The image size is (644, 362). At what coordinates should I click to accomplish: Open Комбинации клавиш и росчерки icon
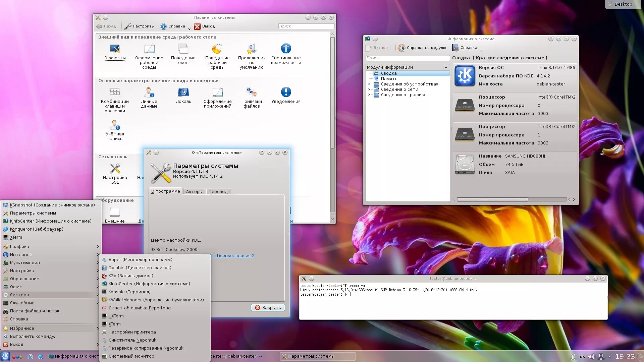pyautogui.click(x=115, y=92)
